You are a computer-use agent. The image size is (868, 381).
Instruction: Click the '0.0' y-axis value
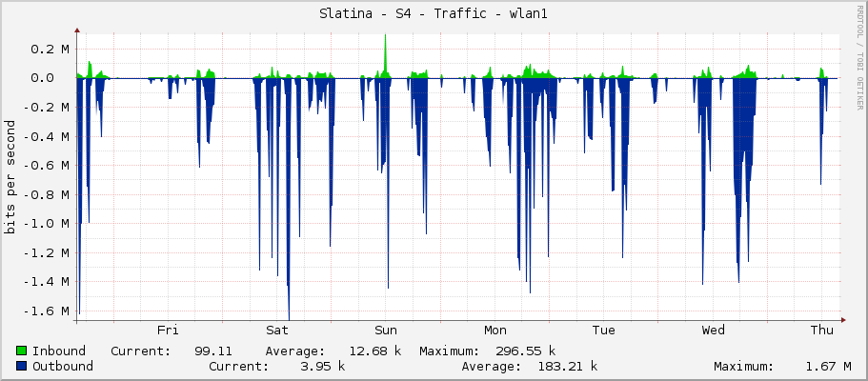(x=42, y=78)
